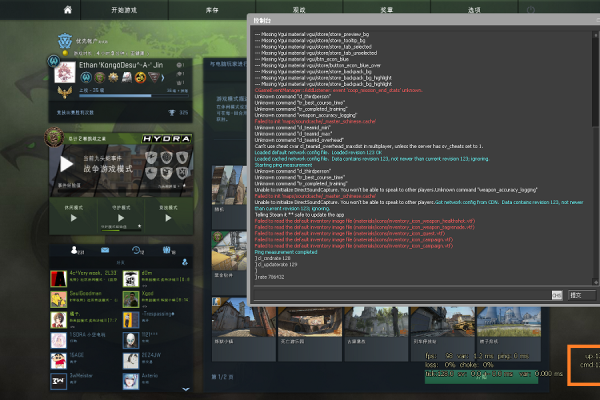Expand more medals with the chevron arrow
The width and height of the screenshot is (600, 400).
163,78
